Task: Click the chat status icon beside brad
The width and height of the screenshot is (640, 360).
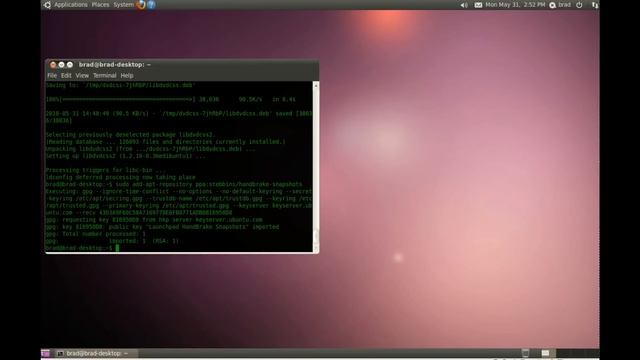Action: [552, 5]
